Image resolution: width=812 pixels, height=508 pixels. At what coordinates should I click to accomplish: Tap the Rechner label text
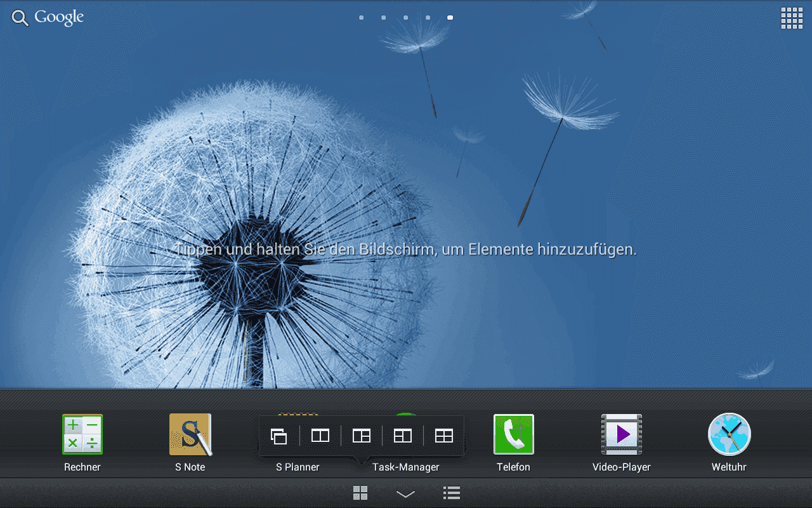point(82,467)
